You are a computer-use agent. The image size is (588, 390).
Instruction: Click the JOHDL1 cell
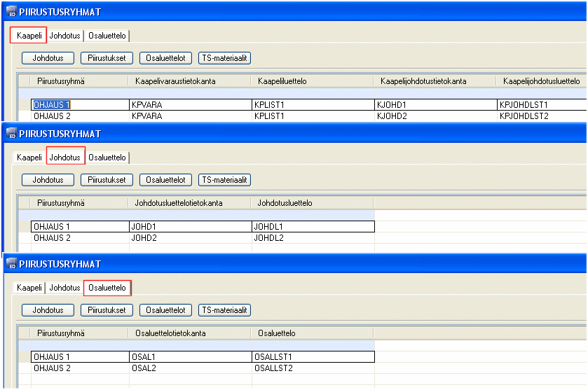(313, 227)
